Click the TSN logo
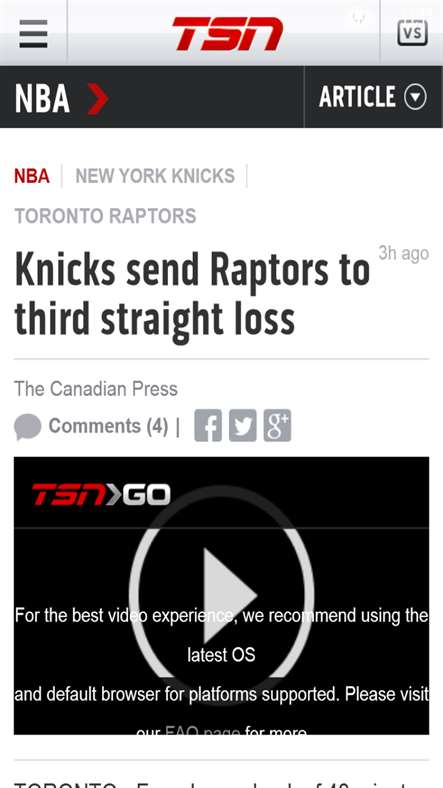The width and height of the screenshot is (443, 788). pyautogui.click(x=227, y=34)
